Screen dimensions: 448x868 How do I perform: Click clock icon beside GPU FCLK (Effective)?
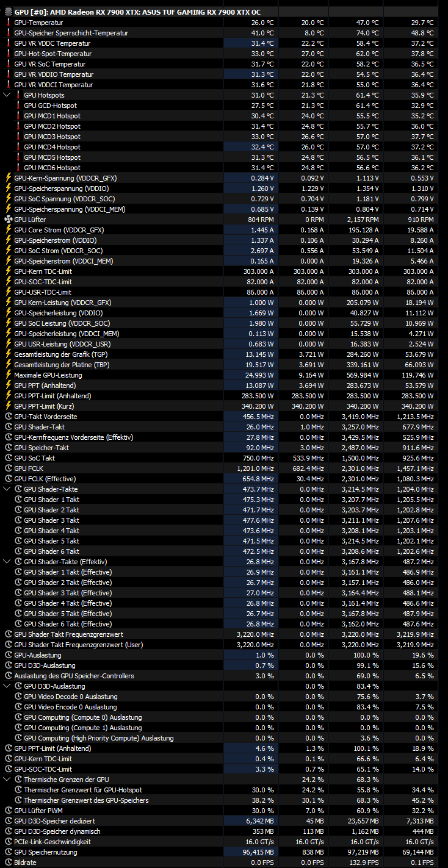point(8,479)
